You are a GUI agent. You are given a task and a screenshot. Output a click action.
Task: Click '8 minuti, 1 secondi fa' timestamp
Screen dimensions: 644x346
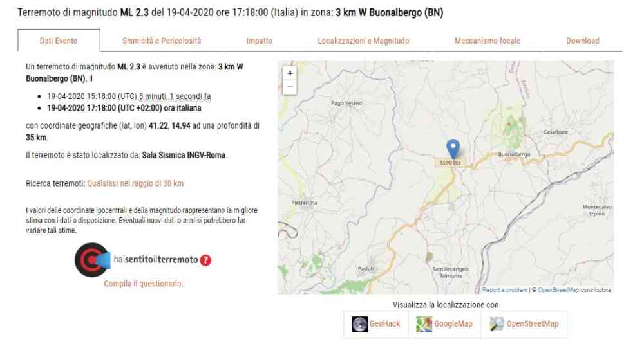[x=175, y=96]
